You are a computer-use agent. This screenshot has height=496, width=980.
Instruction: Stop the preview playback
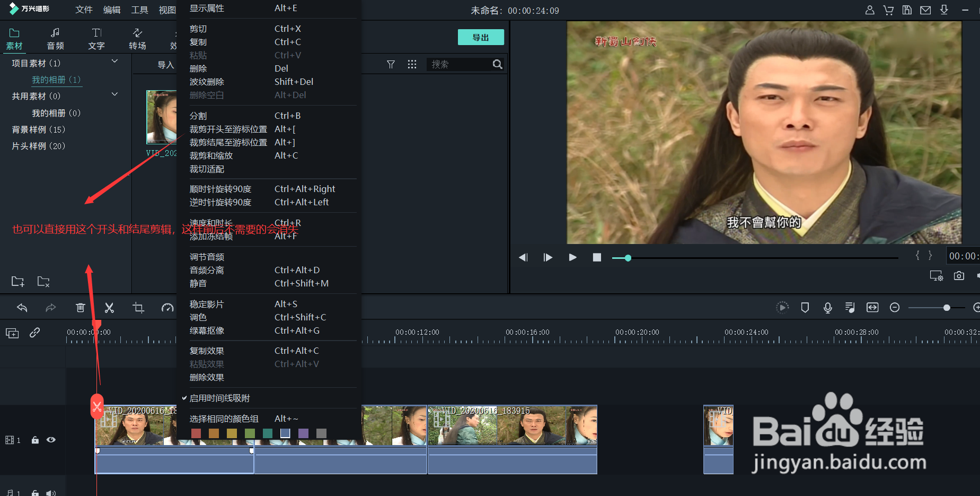(x=597, y=257)
